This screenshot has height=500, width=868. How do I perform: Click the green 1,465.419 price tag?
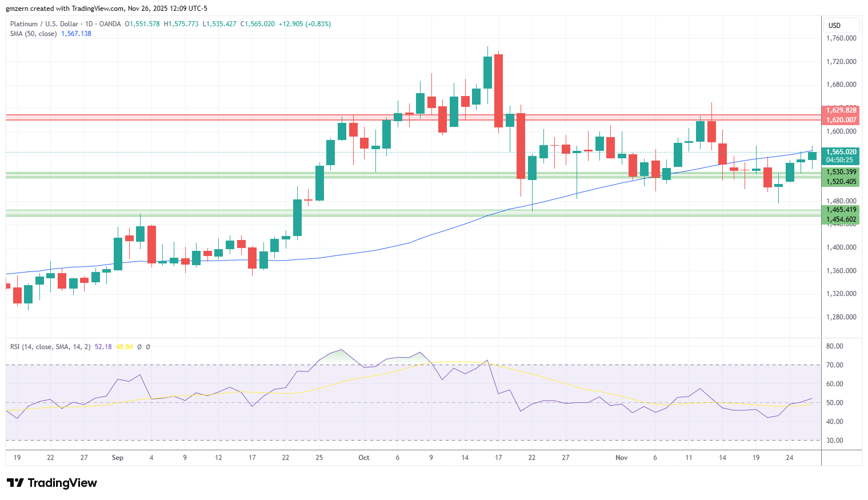(841, 210)
